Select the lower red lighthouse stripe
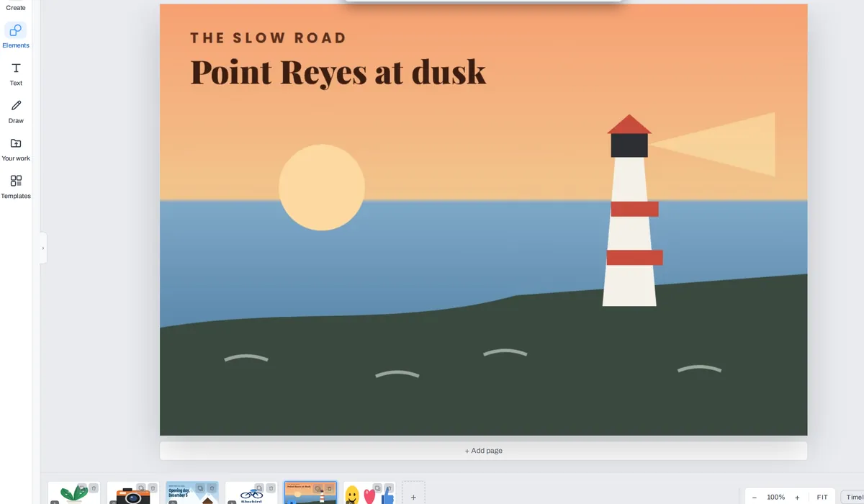This screenshot has width=864, height=504. 634,257
